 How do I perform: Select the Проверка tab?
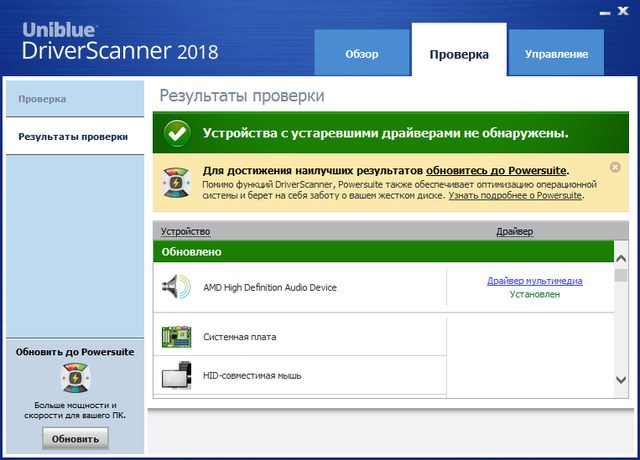click(x=459, y=54)
